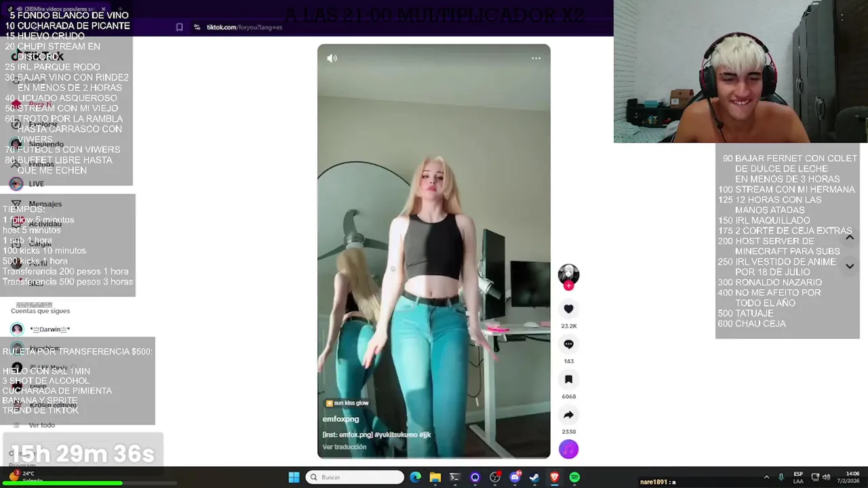Bookmark the page via the browser bookmark icon
The image size is (868, 488).
pyautogui.click(x=179, y=27)
